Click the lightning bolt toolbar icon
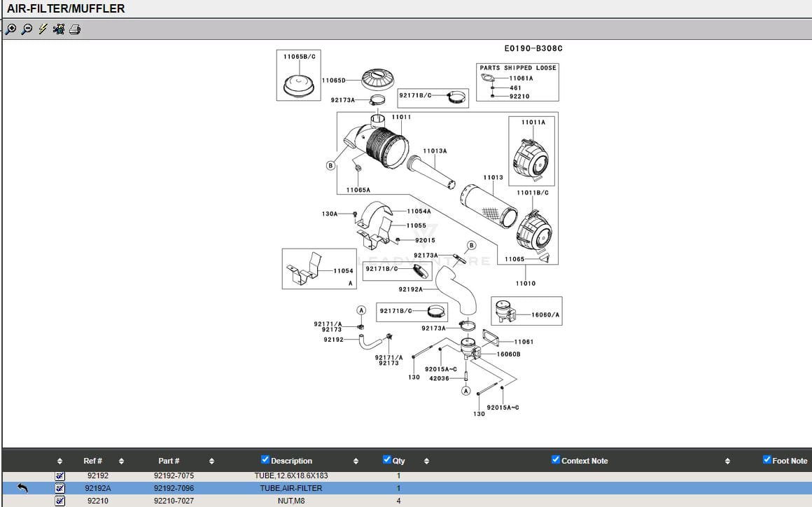 43,29
